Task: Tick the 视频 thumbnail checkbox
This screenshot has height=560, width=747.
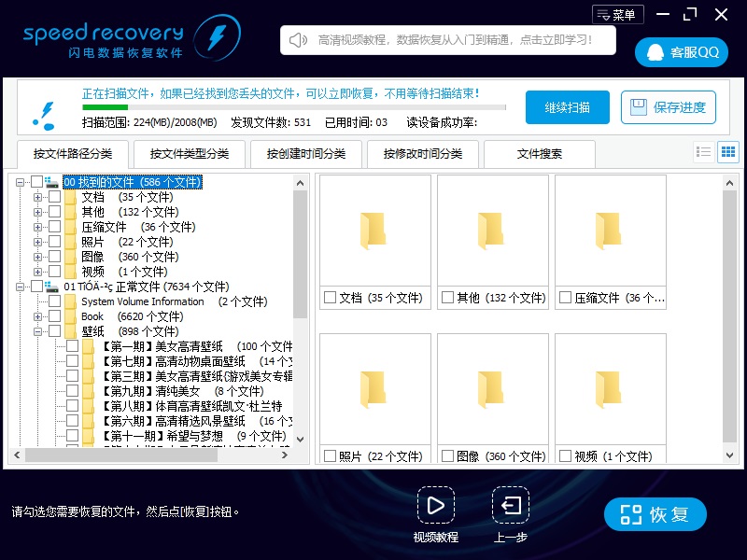Action: pos(565,456)
